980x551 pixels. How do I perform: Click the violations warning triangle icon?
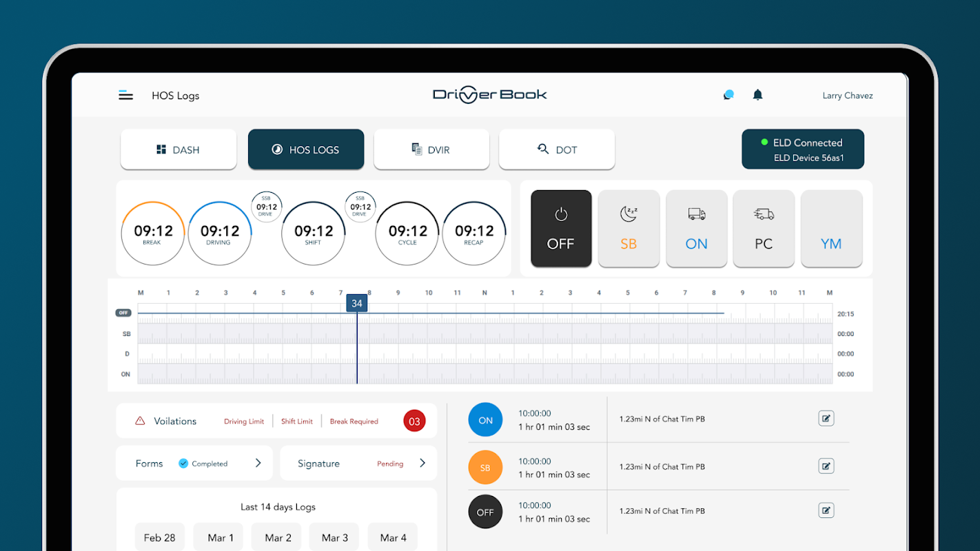[140, 421]
